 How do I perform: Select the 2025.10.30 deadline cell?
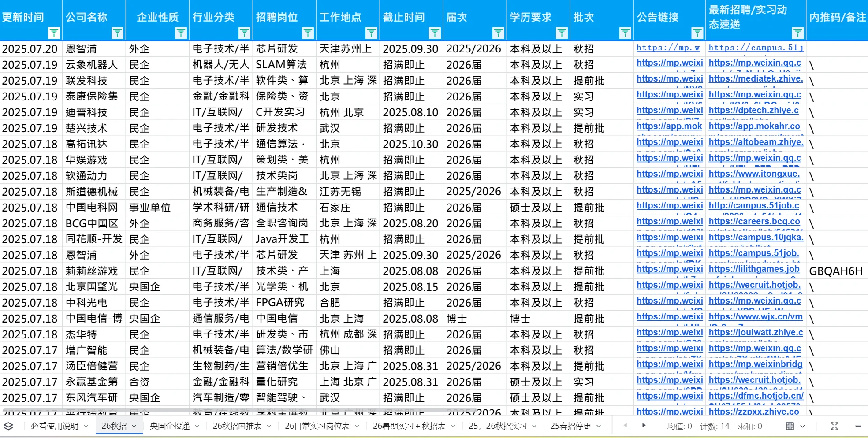411,144
